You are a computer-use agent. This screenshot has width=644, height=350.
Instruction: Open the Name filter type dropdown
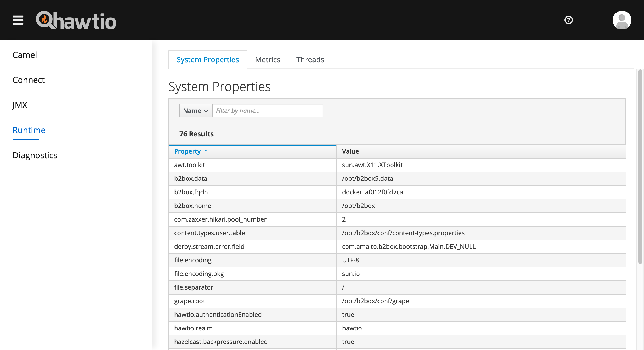point(196,111)
